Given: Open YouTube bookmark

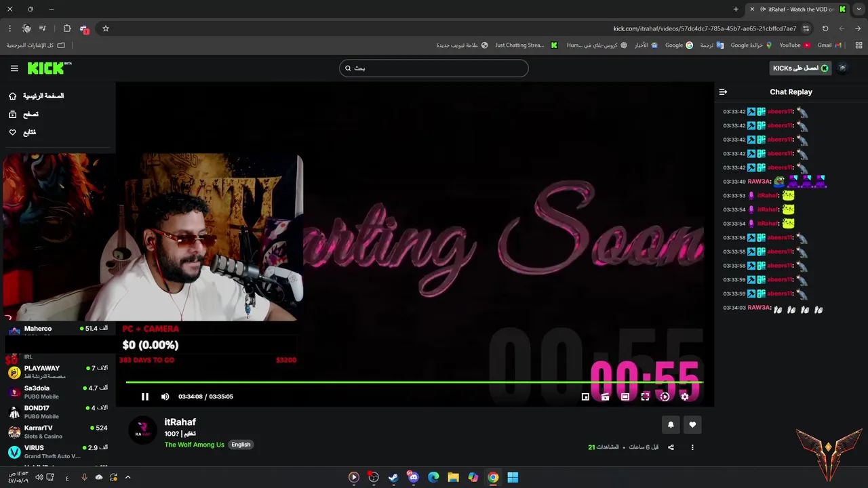Looking at the screenshot, I should pyautogui.click(x=794, y=45).
